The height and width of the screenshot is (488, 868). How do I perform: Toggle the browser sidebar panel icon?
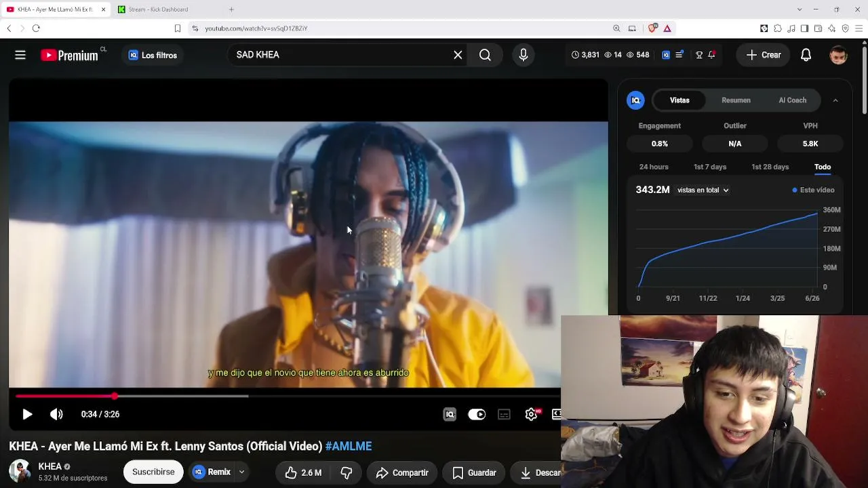[x=804, y=28]
